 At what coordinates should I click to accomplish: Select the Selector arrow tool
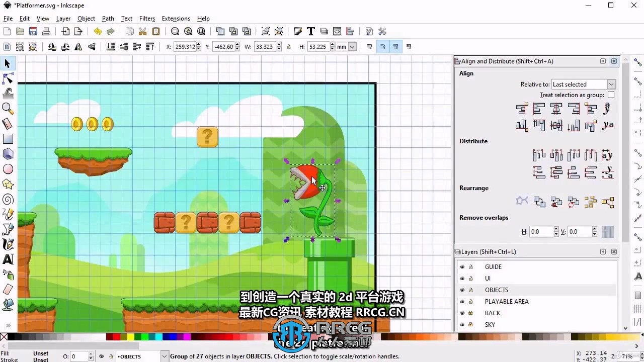click(x=8, y=64)
